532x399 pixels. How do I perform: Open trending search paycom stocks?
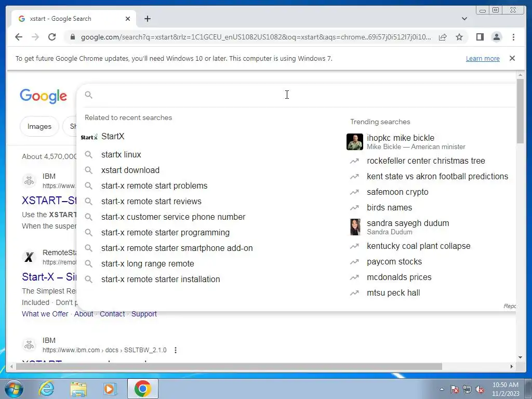[x=394, y=262]
